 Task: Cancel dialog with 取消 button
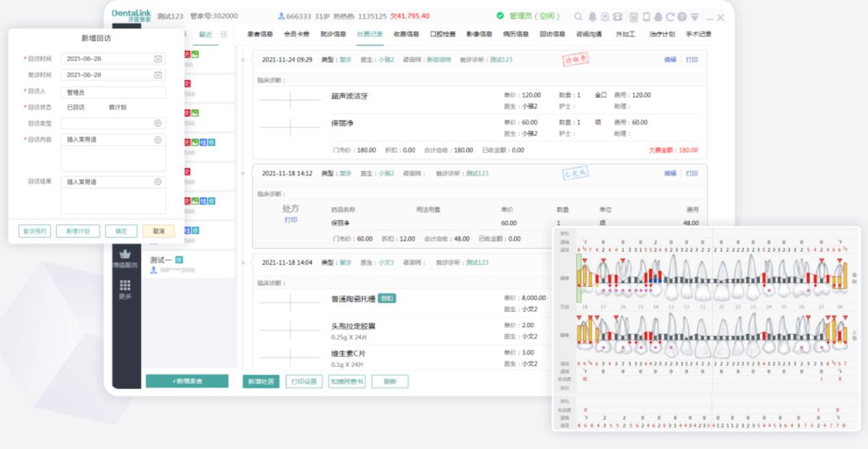coord(159,231)
